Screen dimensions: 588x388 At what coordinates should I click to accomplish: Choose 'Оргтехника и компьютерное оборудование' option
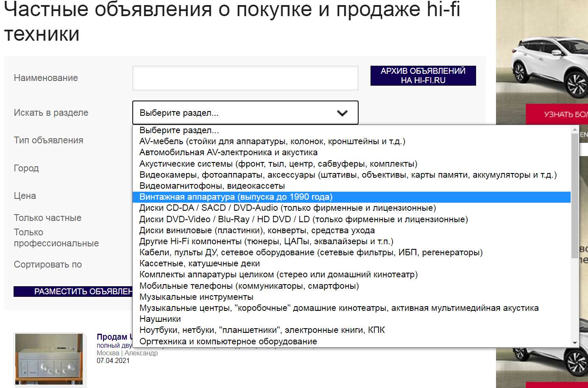click(x=228, y=341)
